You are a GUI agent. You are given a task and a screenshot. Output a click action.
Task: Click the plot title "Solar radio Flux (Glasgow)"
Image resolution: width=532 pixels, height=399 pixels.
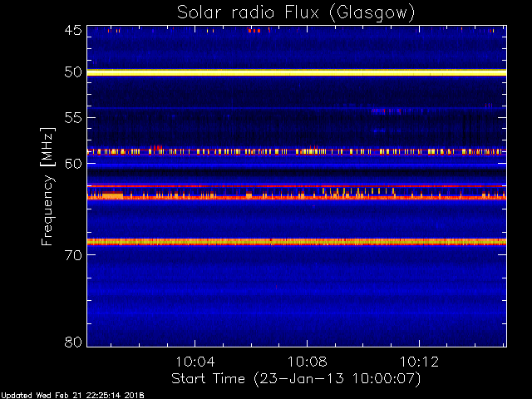[296, 13]
